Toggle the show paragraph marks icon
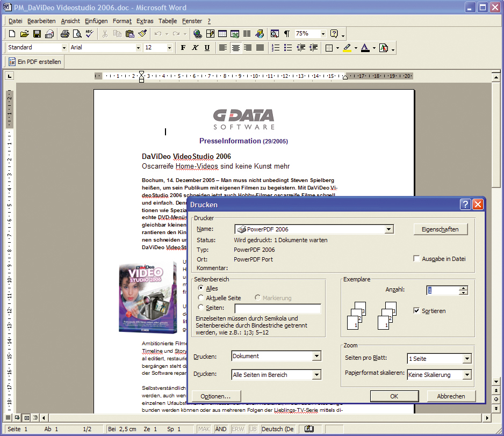Image resolution: width=504 pixels, height=436 pixels. (287, 33)
